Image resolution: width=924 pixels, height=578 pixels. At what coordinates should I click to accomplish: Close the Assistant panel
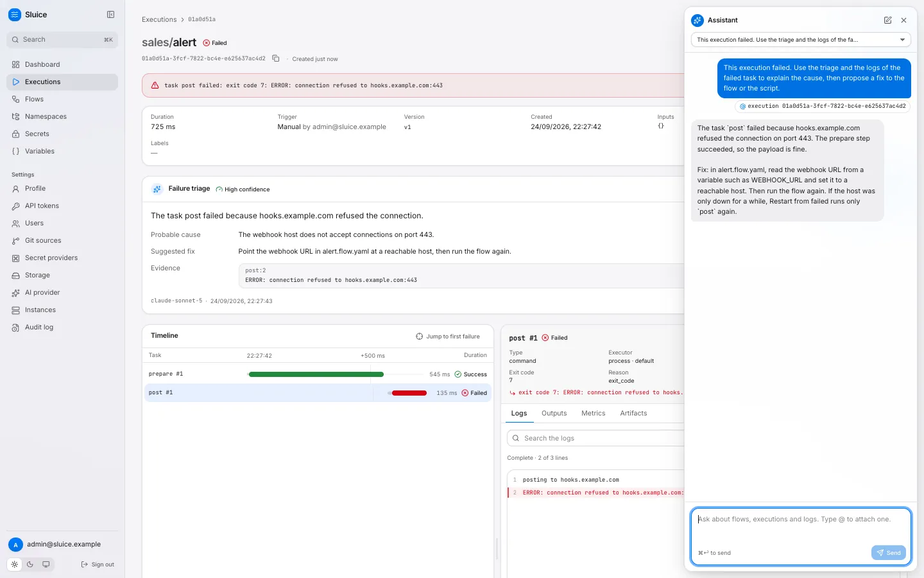(x=903, y=21)
